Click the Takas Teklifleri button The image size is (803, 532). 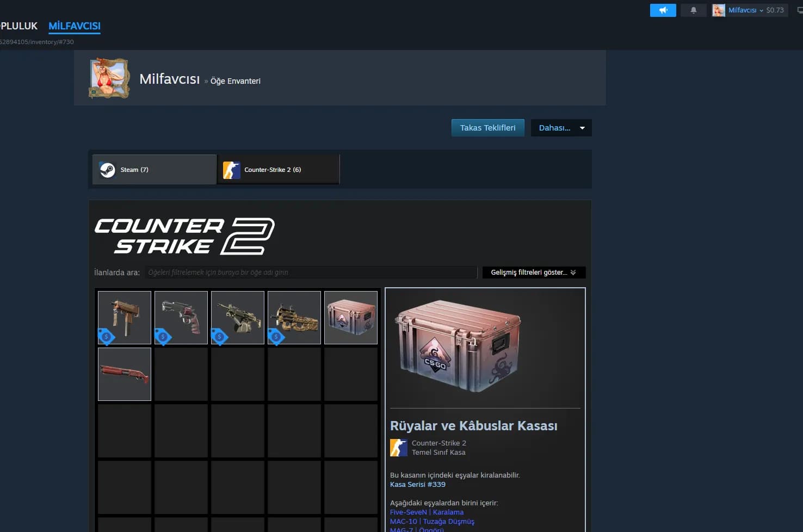click(x=487, y=128)
